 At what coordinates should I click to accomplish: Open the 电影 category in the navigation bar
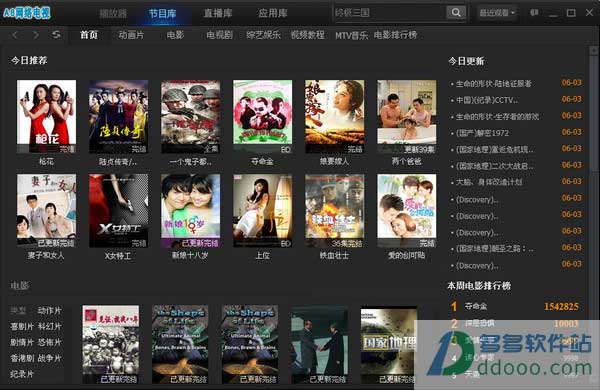tap(175, 35)
